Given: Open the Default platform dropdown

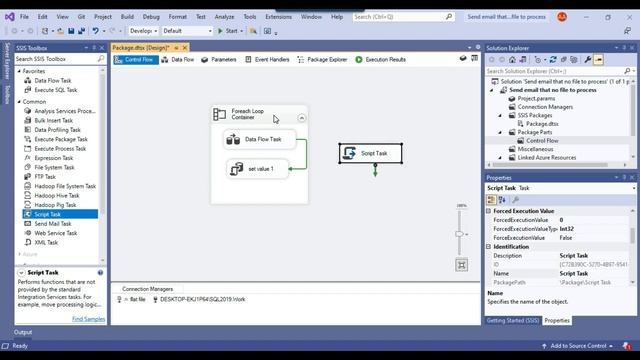Looking at the screenshot, I should pos(187,31).
